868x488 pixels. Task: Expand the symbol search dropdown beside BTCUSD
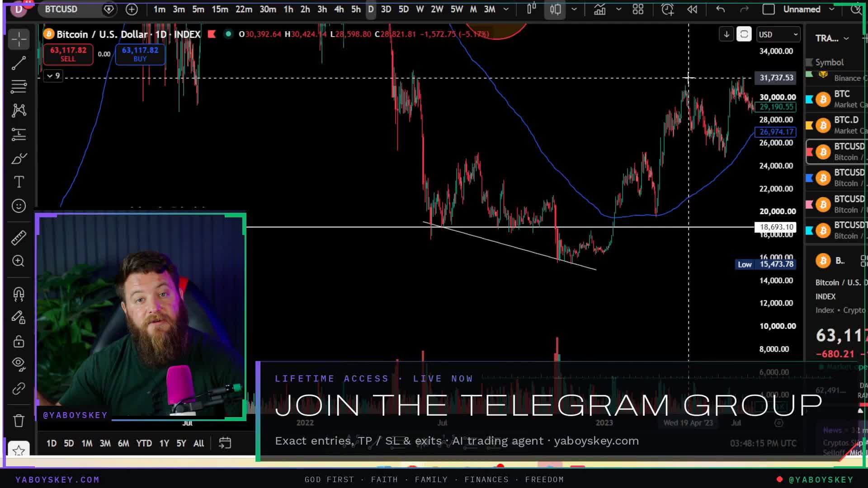tap(108, 9)
